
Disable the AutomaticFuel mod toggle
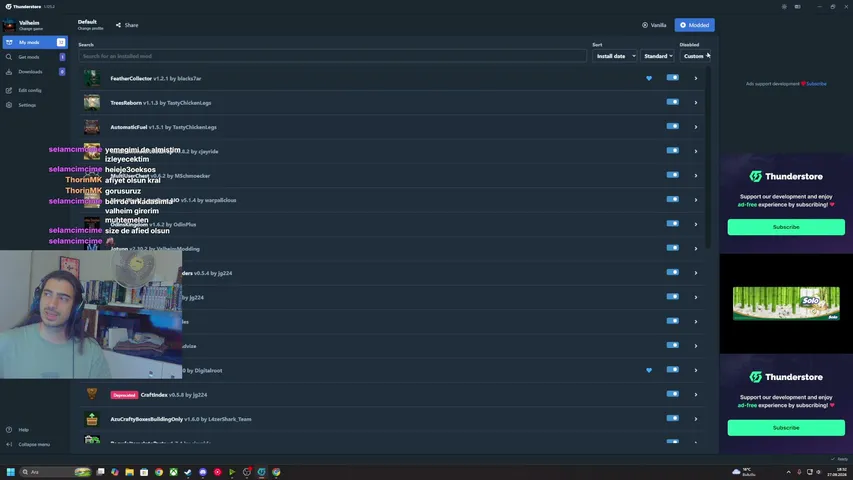pos(672,126)
